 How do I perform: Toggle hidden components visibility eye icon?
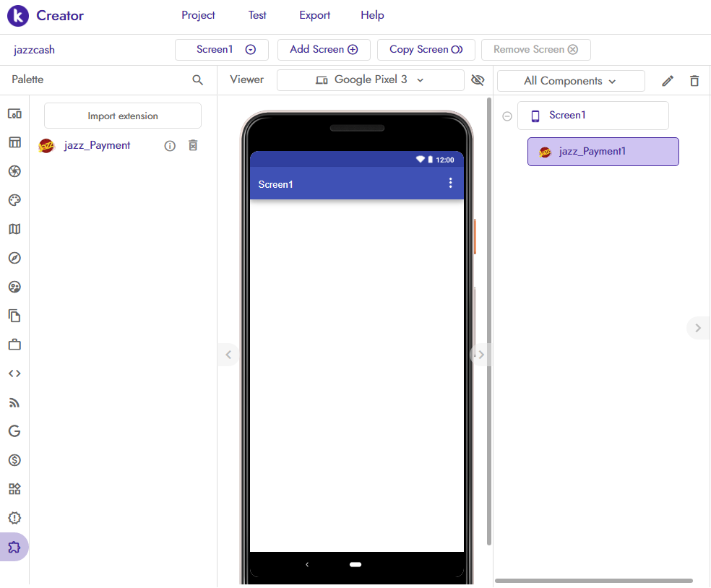click(478, 79)
